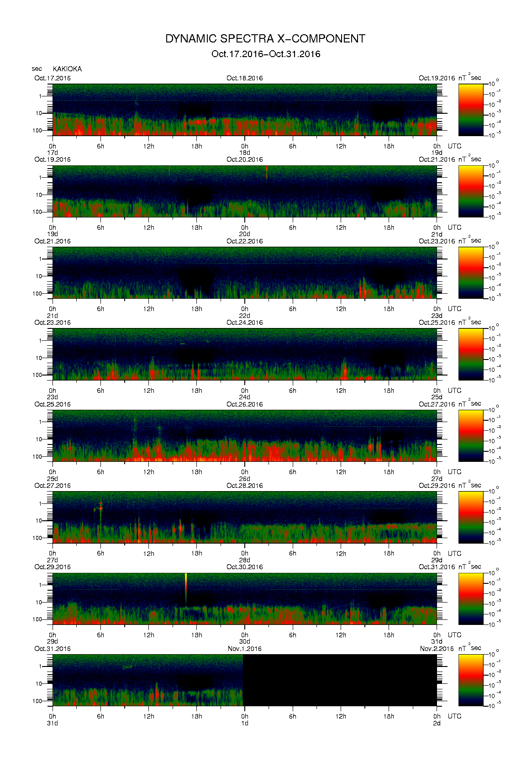The image size is (532, 767).
Task: Click the sec axis unit label
Action: tap(37, 69)
